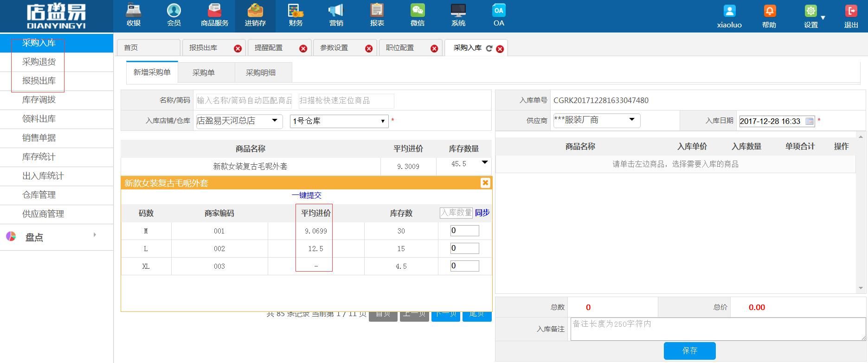The image size is (868, 363).
Task: Click the 入库备注 remarks textarea
Action: point(718,329)
